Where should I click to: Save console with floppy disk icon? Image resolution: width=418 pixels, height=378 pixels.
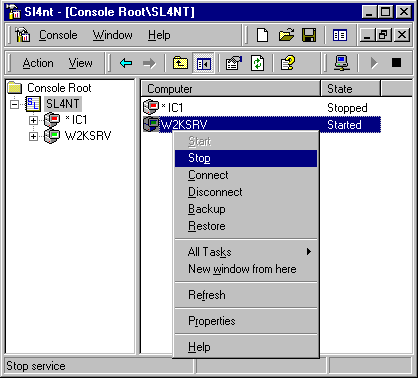[x=309, y=35]
